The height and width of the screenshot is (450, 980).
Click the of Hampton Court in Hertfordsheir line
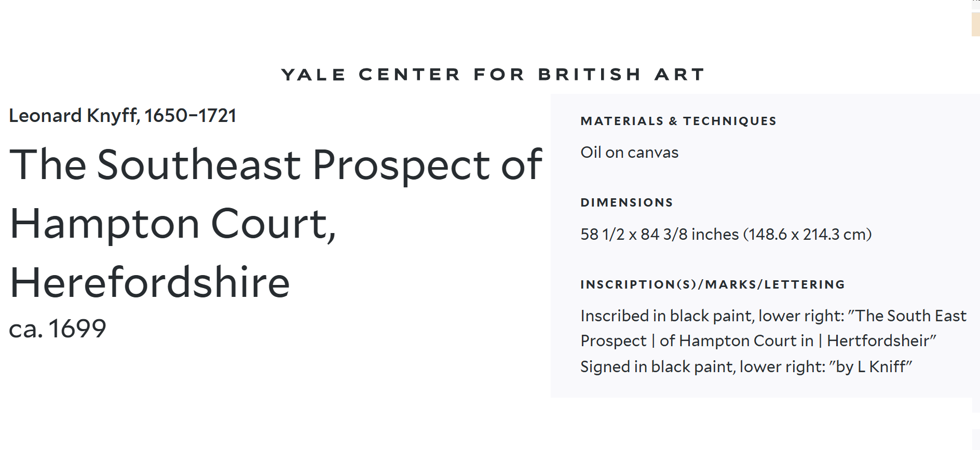pyautogui.click(x=758, y=341)
